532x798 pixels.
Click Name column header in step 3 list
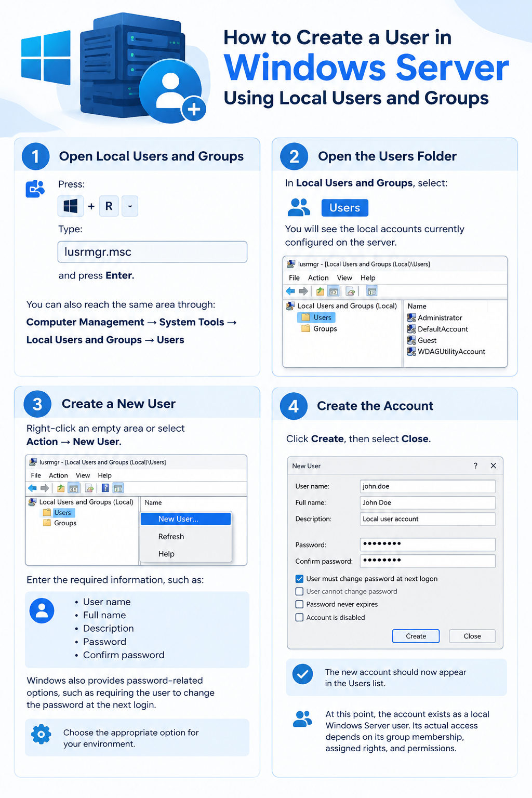click(153, 502)
